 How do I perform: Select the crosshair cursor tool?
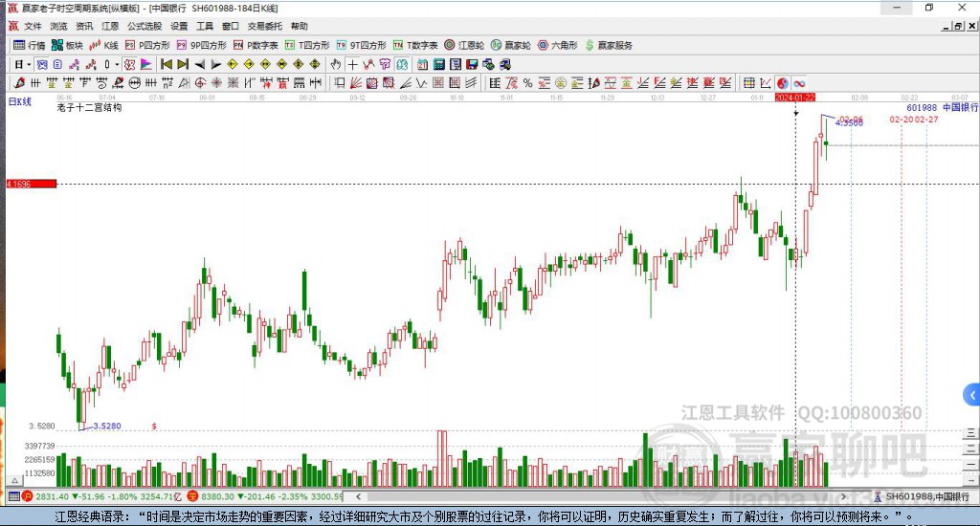coord(352,64)
